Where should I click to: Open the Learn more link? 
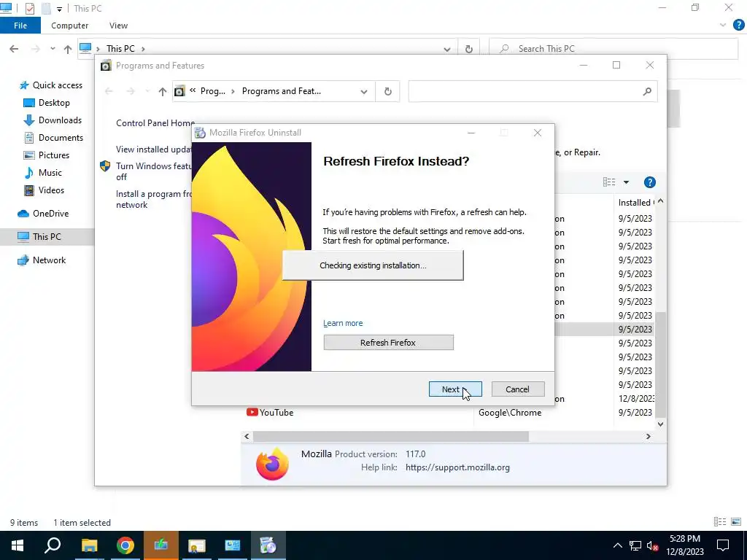tap(343, 323)
